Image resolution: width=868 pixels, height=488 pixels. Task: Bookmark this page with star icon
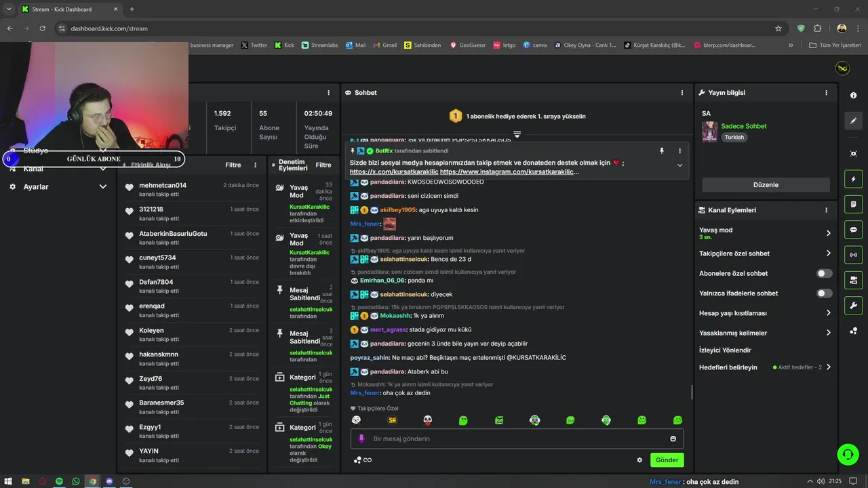778,28
